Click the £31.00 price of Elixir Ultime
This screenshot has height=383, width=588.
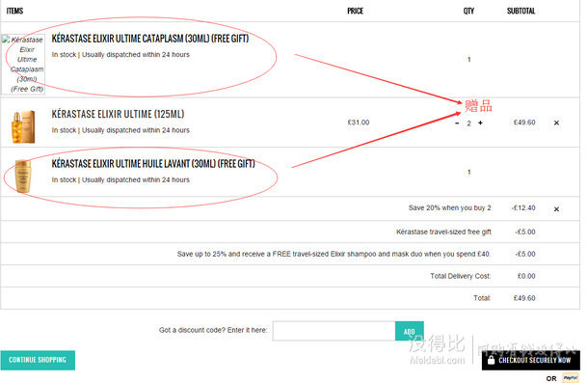point(359,123)
